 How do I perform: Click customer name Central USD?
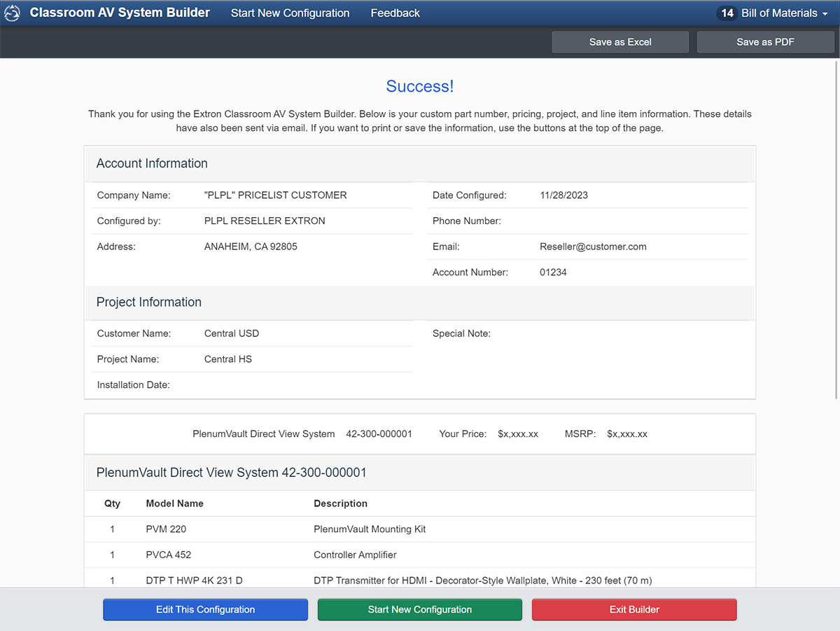click(232, 333)
